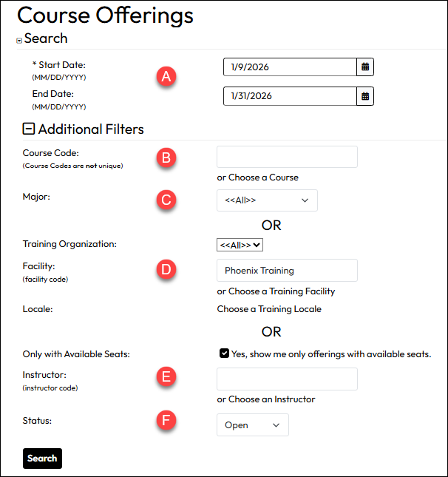Click the red marker labeled A
Image resolution: width=448 pixels, height=477 pixels.
[168, 76]
